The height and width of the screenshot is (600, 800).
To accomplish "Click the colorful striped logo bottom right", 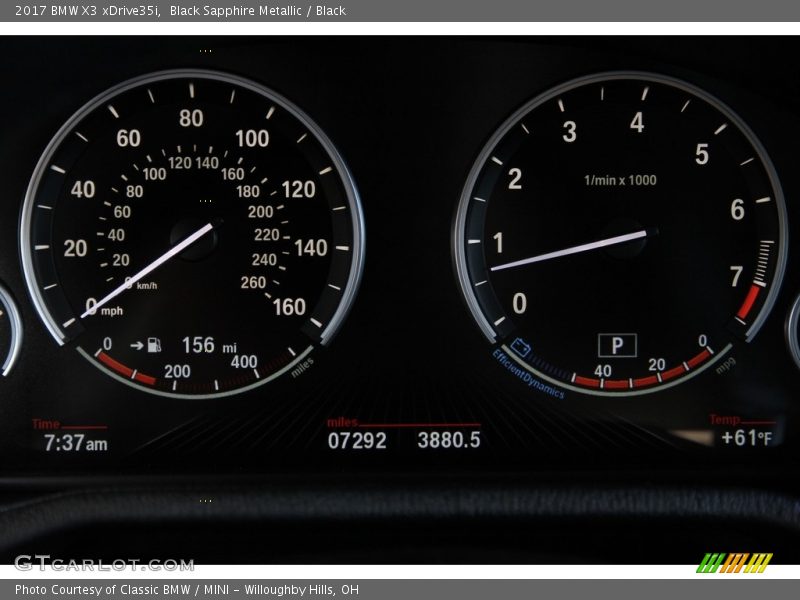I will [x=734, y=563].
